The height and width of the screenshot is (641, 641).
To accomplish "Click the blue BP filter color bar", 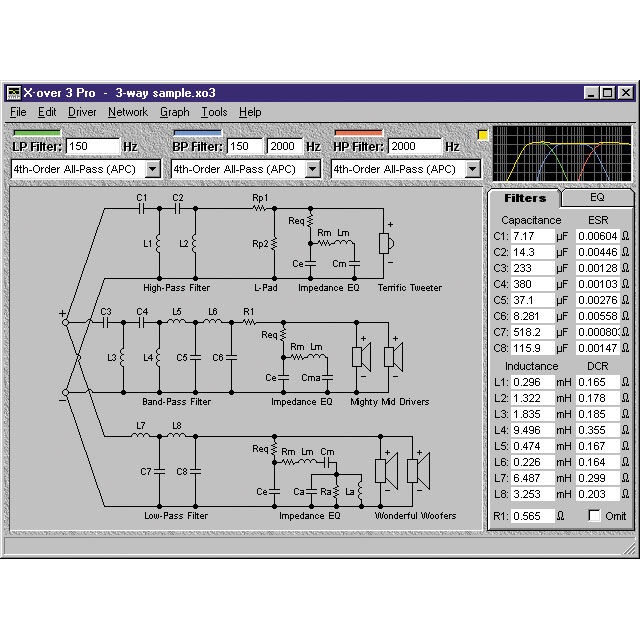I will [197, 132].
